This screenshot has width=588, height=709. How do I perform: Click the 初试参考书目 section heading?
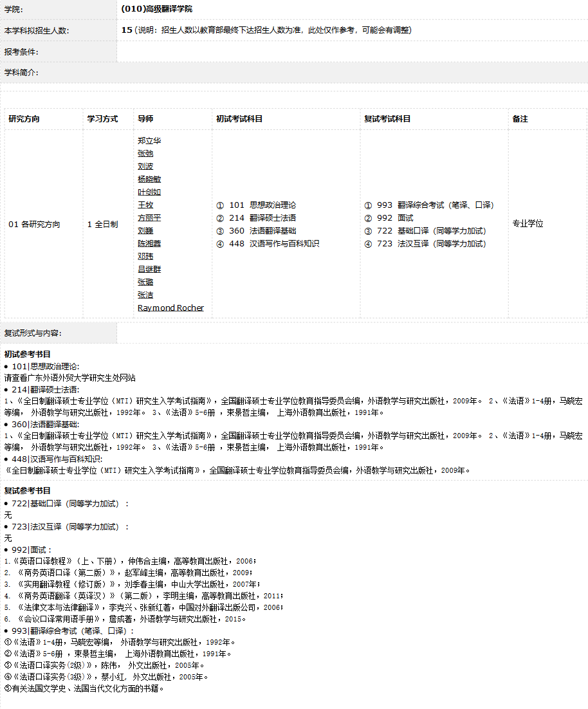[28, 354]
